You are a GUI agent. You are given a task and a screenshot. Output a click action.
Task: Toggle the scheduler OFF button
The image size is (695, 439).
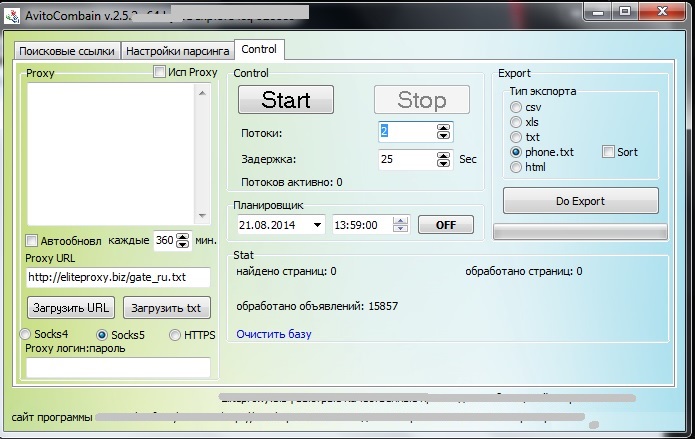pos(445,225)
